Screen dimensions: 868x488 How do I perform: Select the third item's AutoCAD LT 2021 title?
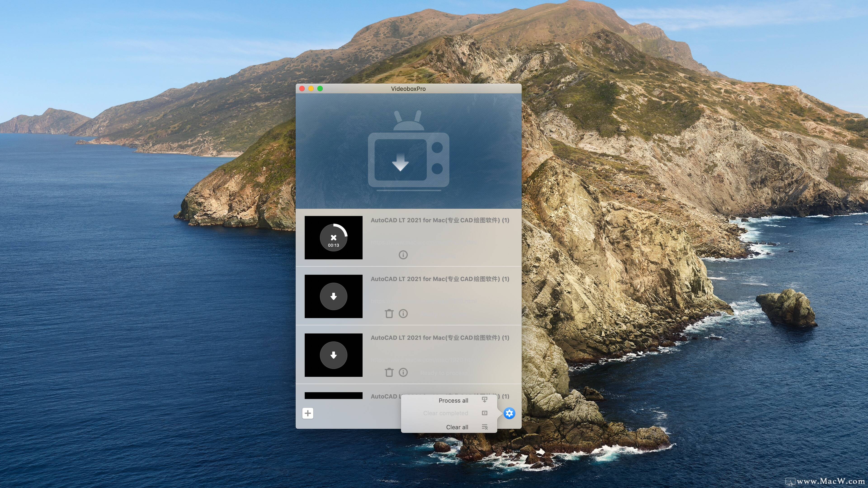pos(440,338)
